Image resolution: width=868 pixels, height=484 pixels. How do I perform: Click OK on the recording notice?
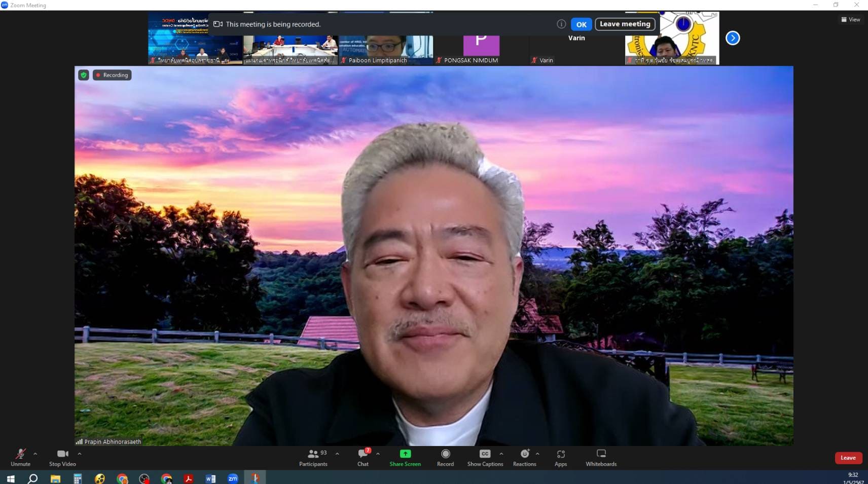[x=581, y=24]
